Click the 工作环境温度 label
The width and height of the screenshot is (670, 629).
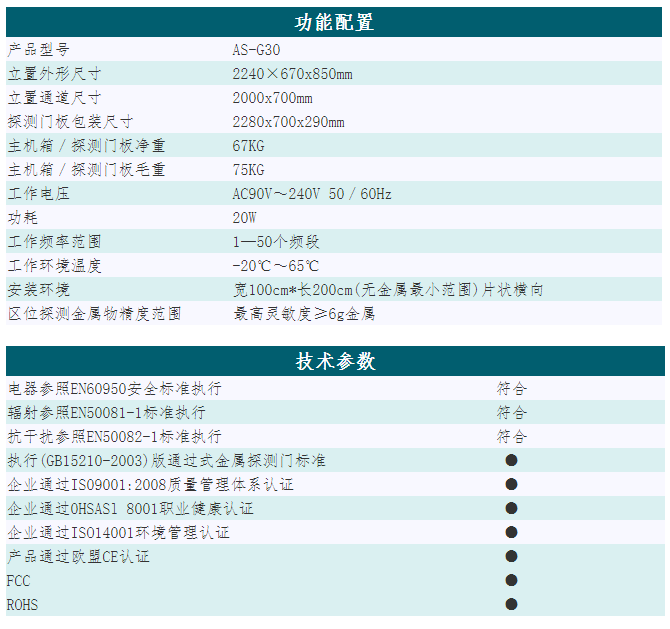tap(55, 265)
